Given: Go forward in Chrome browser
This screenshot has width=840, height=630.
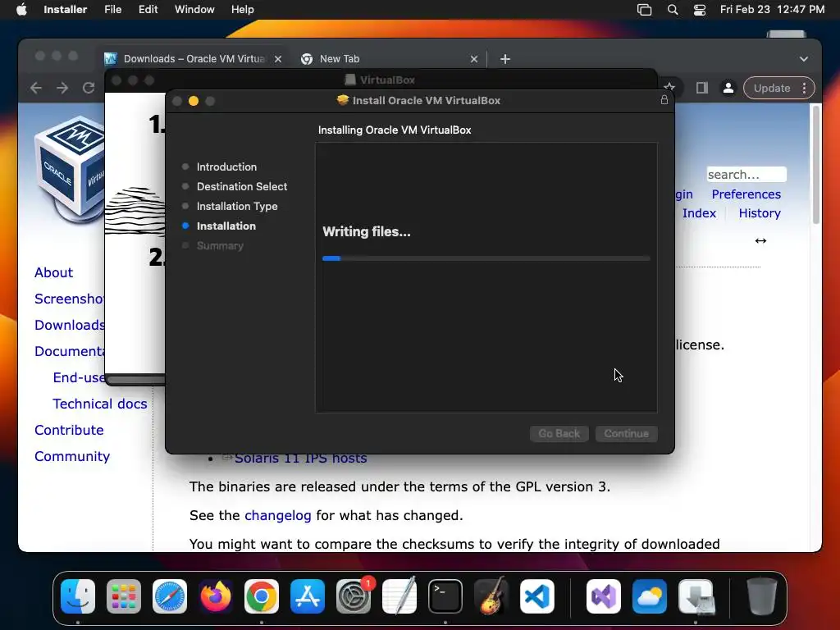Looking at the screenshot, I should tap(62, 88).
